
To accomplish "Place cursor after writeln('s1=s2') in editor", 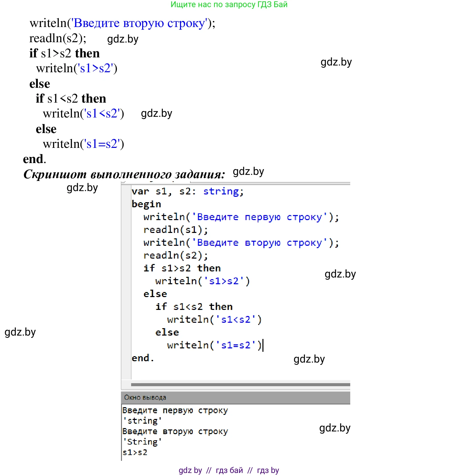I will tap(263, 345).
